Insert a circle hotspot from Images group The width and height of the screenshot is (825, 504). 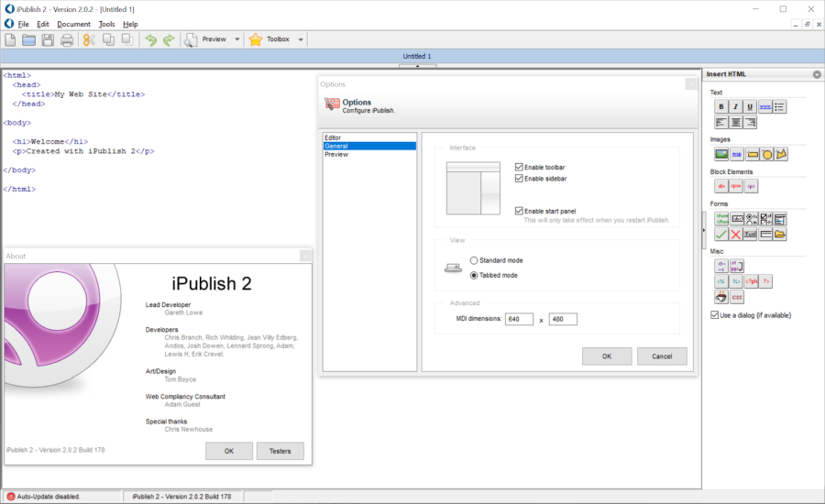pos(766,154)
